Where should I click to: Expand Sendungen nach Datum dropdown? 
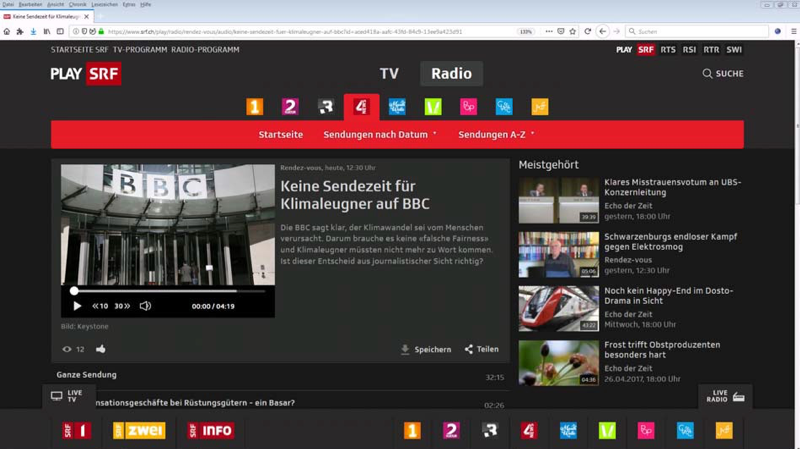point(380,134)
